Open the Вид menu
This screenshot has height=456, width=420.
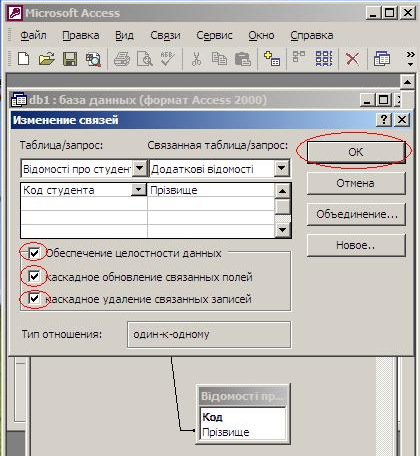pyautogui.click(x=124, y=35)
